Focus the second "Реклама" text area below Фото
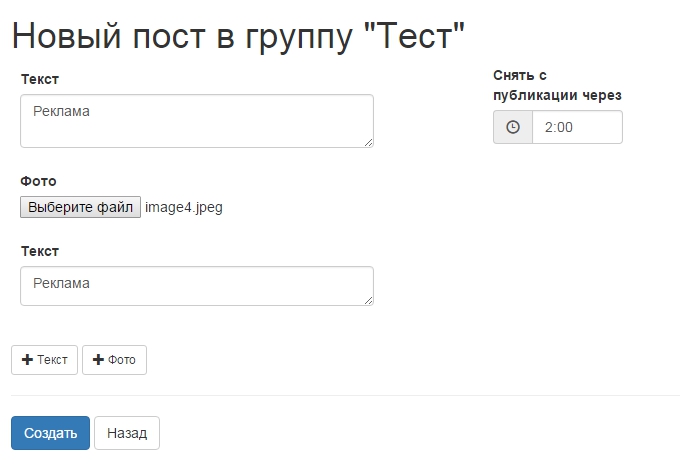 196,286
